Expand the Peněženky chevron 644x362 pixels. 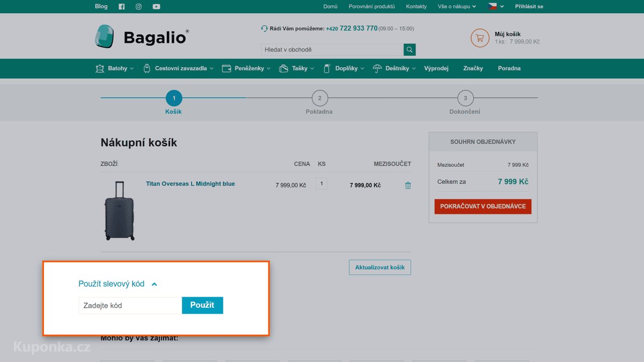[x=268, y=69]
